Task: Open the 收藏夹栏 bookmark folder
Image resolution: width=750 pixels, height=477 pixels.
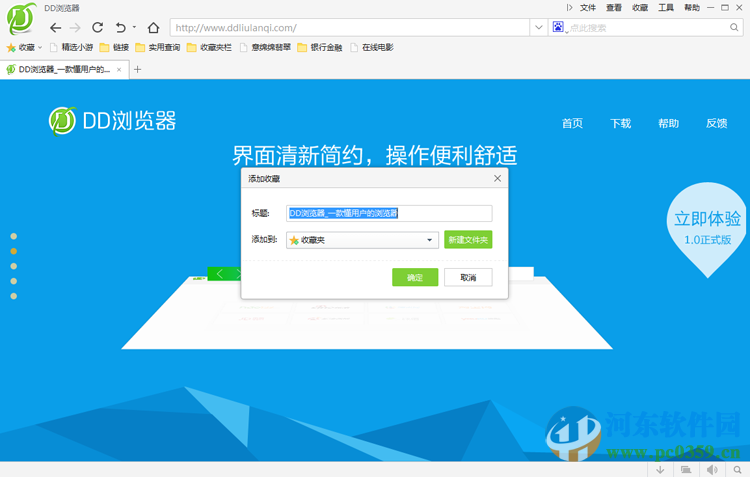Action: pos(210,47)
